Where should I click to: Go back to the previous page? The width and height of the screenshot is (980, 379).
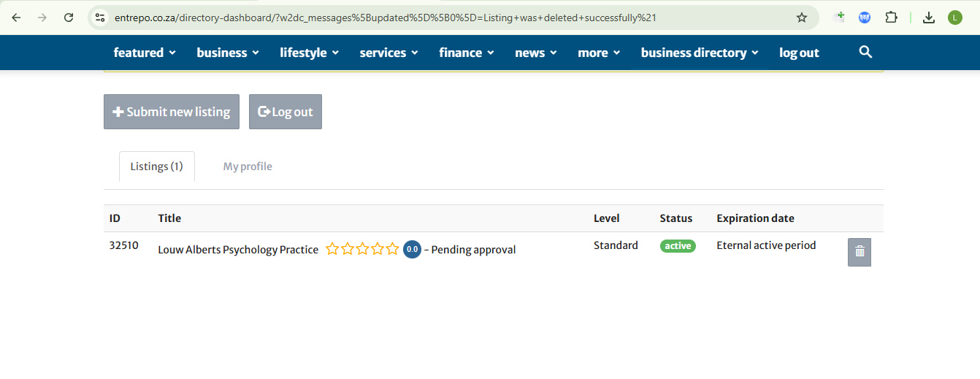point(16,18)
